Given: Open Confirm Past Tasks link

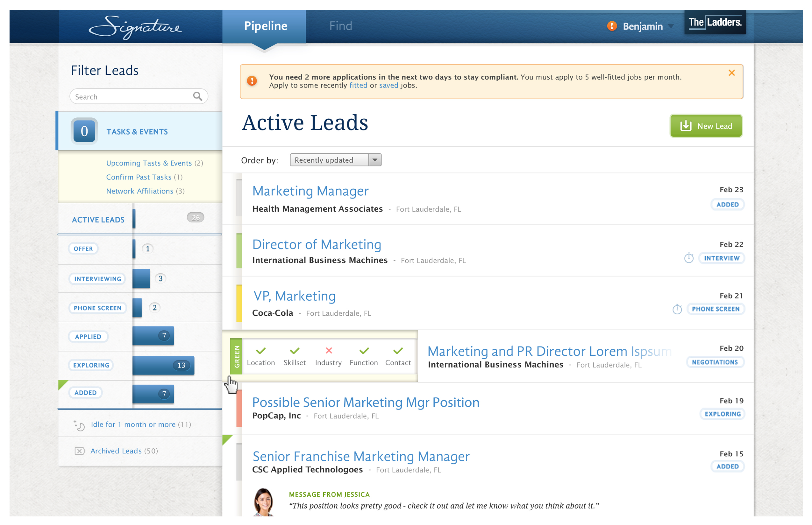Looking at the screenshot, I should click(139, 177).
